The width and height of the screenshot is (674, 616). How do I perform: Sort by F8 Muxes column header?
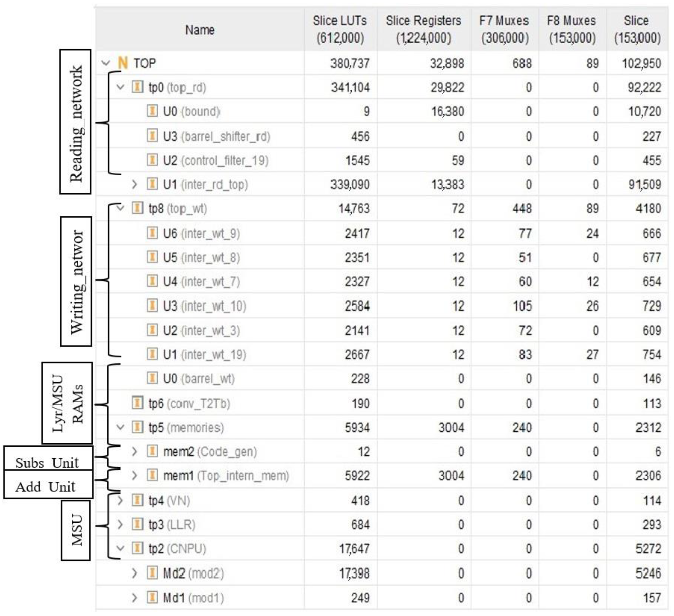(572, 29)
